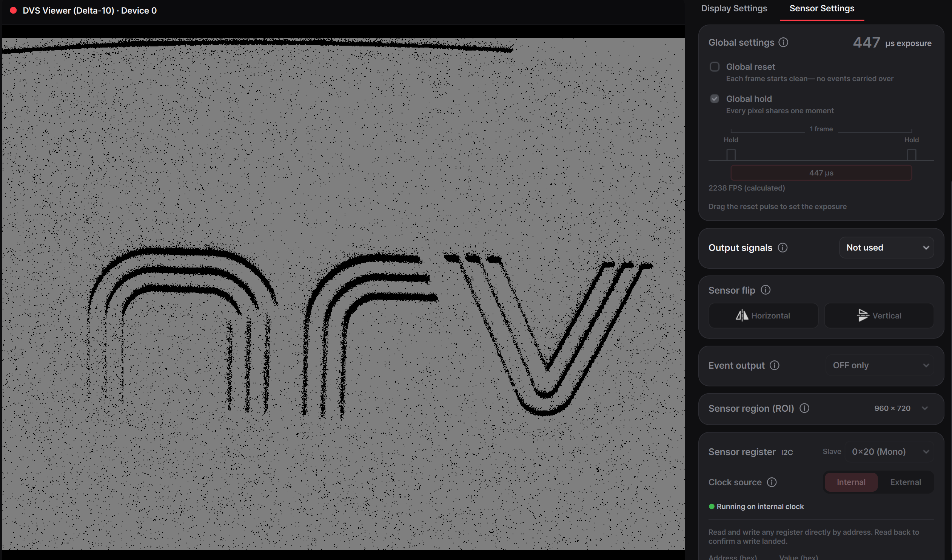Click the red recording indicator dot

13,11
